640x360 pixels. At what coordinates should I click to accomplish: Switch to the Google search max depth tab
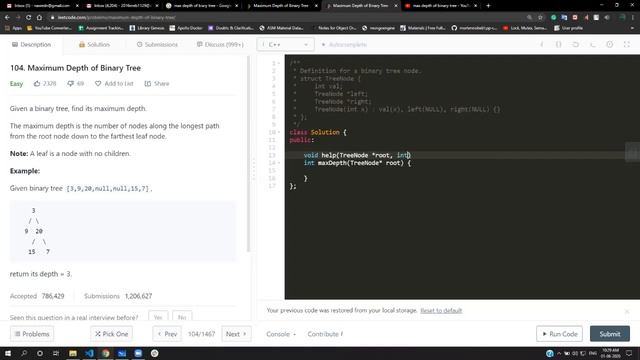[202, 6]
